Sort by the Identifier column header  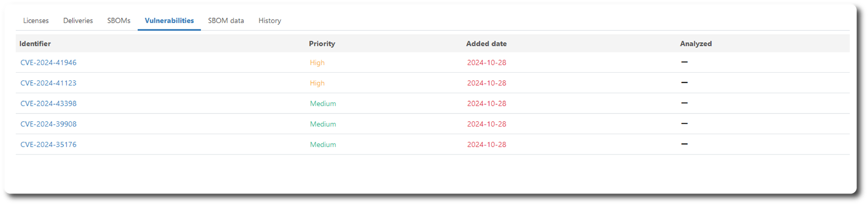pos(35,44)
